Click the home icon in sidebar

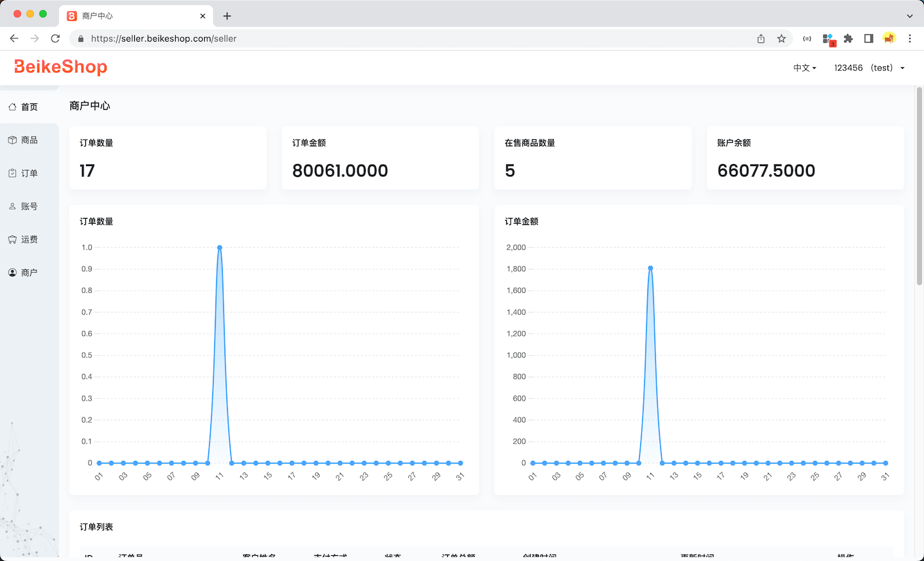tap(12, 107)
